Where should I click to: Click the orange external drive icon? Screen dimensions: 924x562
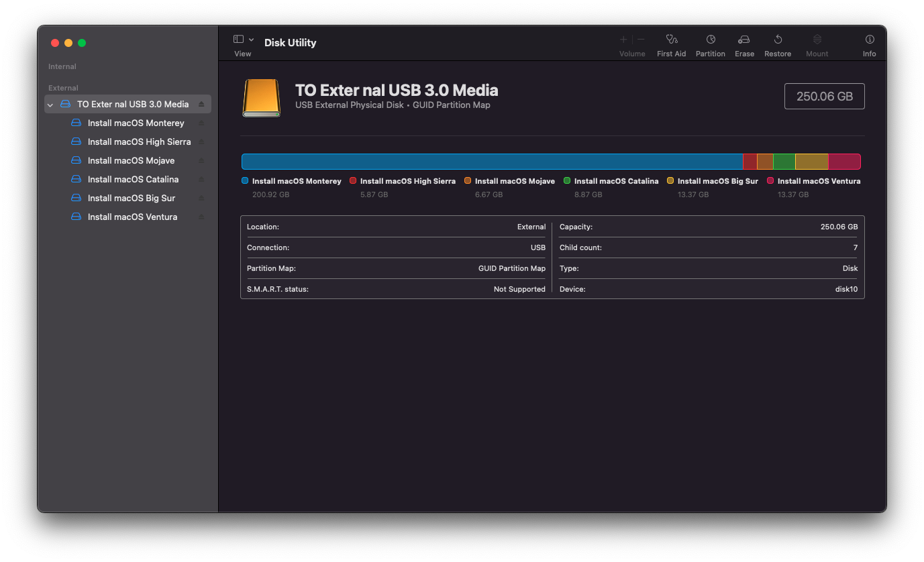coord(262,98)
